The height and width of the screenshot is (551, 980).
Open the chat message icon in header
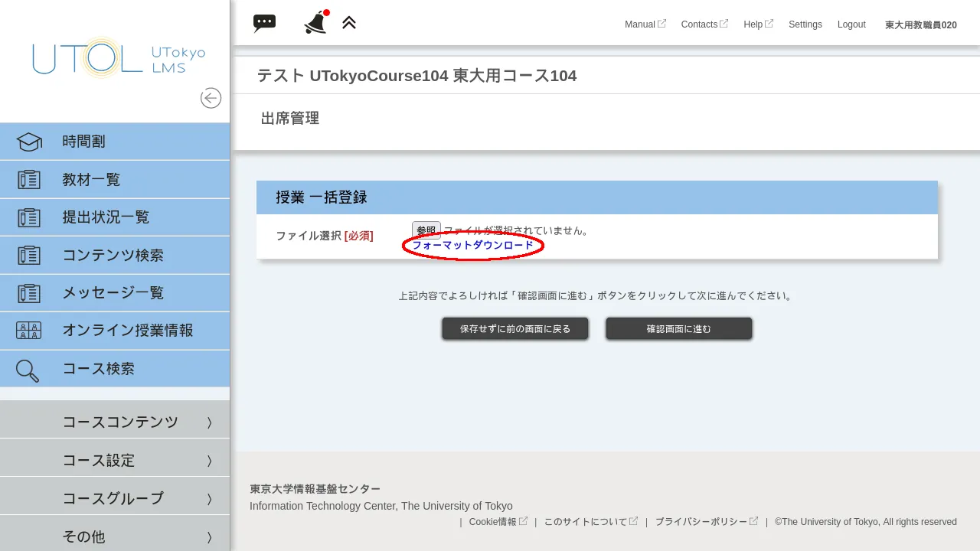coord(264,22)
